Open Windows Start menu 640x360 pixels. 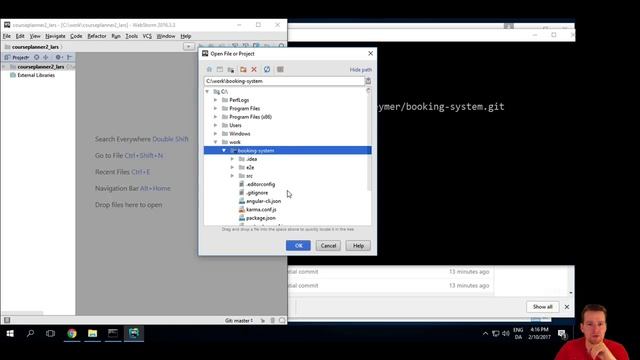[10, 333]
